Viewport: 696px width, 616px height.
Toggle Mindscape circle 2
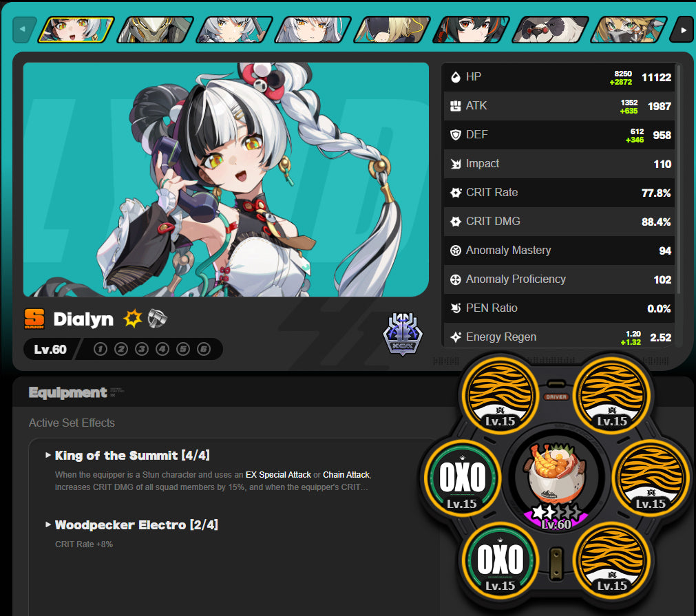coord(121,349)
